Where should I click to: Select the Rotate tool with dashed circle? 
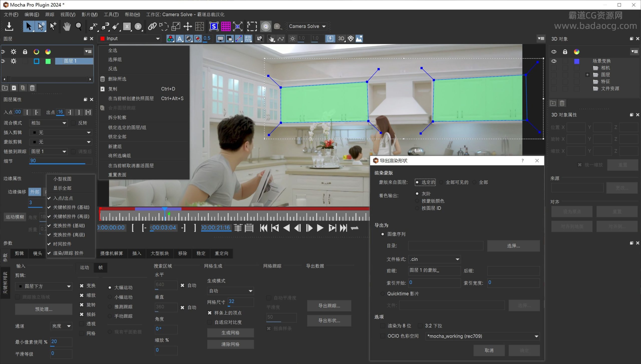pos(164,26)
